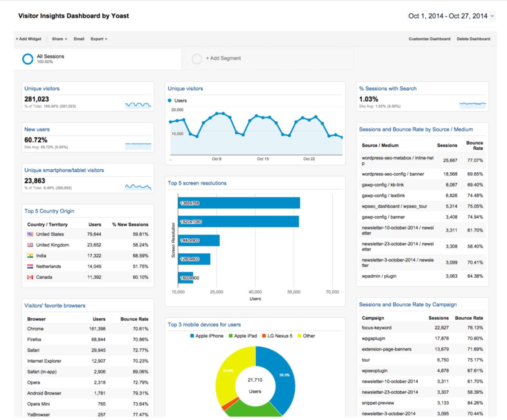Open the Unique visitors widget title link
Image resolution: width=507 pixels, height=420 pixels.
pyautogui.click(x=42, y=89)
